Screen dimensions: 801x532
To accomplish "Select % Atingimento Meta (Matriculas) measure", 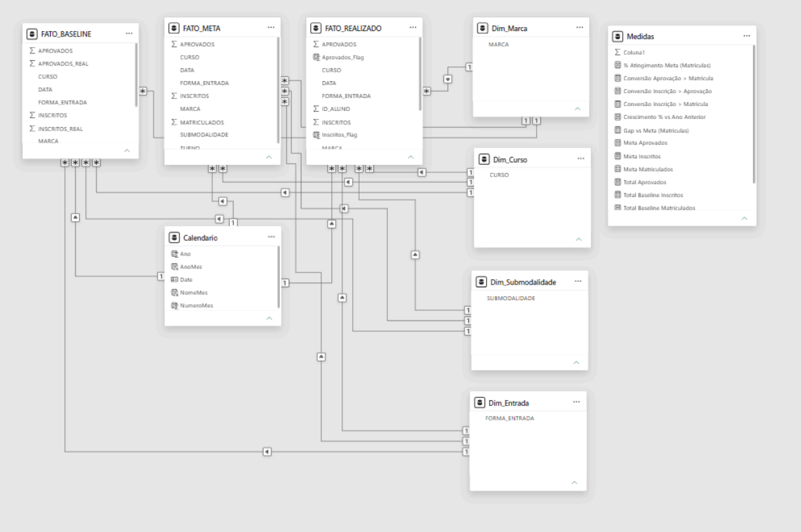I will pos(667,66).
